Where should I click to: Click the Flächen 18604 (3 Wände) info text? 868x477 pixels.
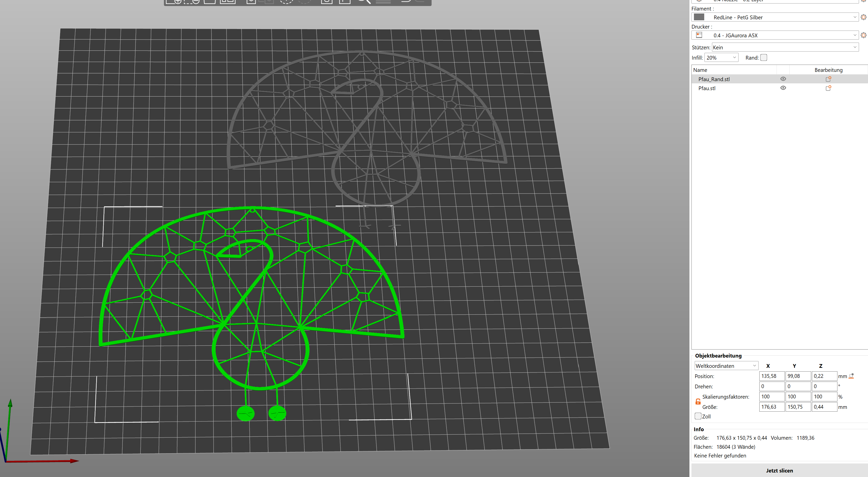[x=725, y=447]
